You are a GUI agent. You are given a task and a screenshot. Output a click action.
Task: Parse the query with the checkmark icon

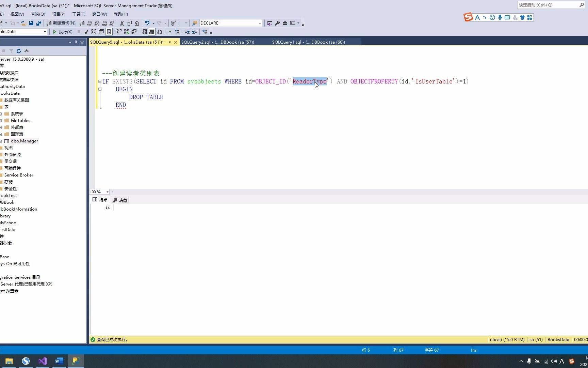86,32
